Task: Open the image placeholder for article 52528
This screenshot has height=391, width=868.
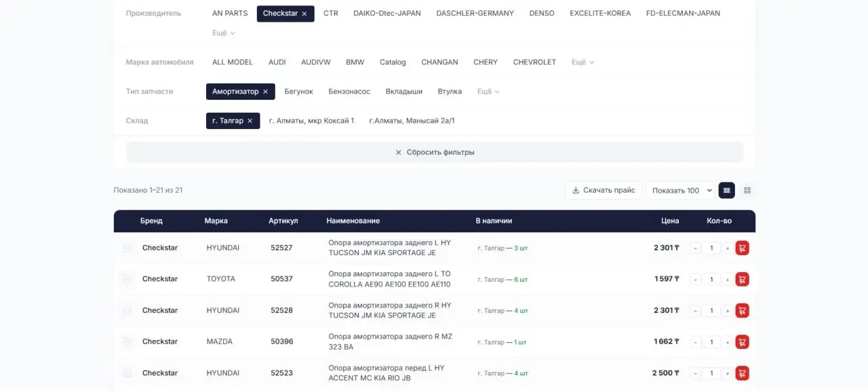Action: tap(127, 311)
